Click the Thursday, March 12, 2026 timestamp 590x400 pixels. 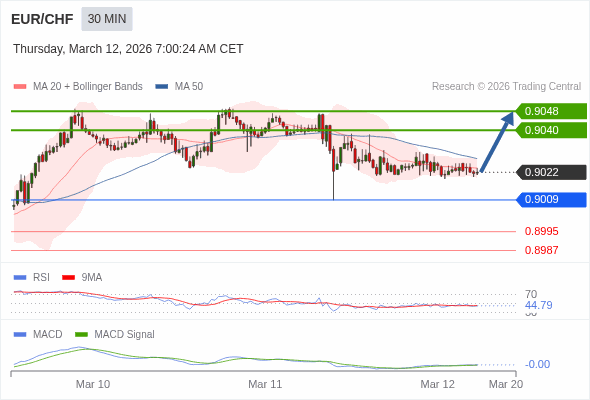128,49
